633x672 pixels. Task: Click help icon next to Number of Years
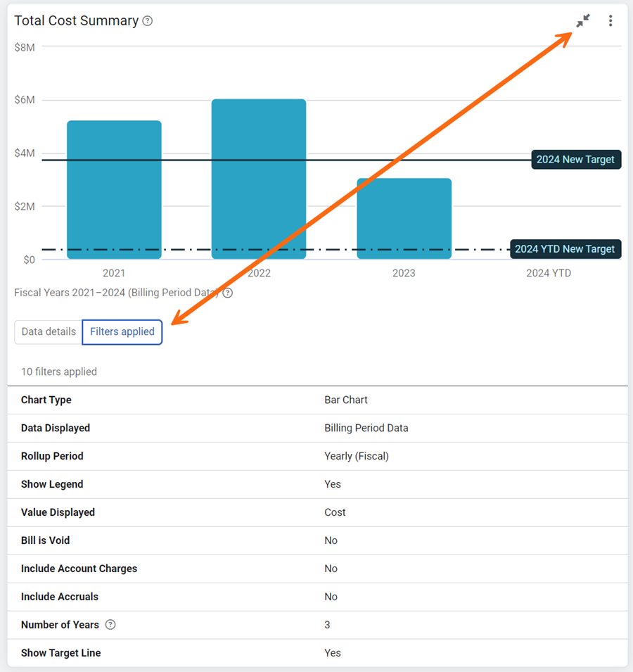(x=110, y=625)
